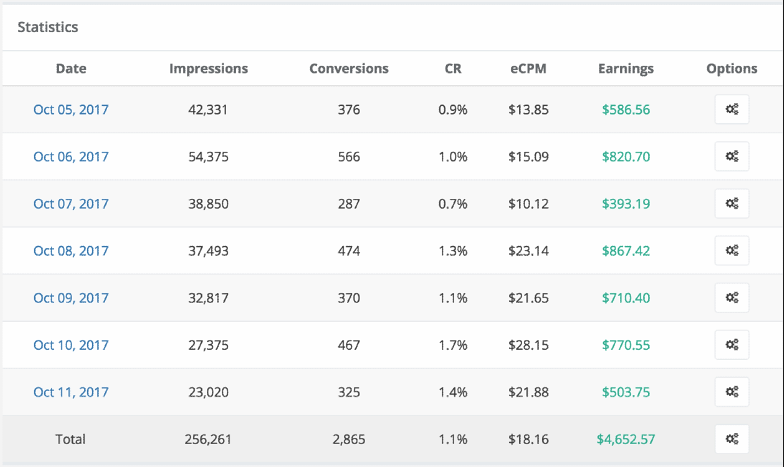Open the Oct 11, 2017 date link

tap(71, 392)
